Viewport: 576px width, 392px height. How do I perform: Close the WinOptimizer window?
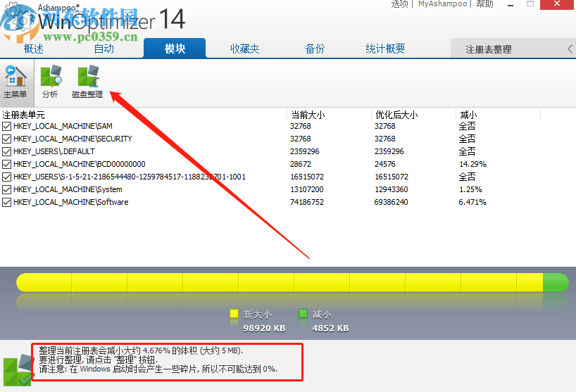557,4
